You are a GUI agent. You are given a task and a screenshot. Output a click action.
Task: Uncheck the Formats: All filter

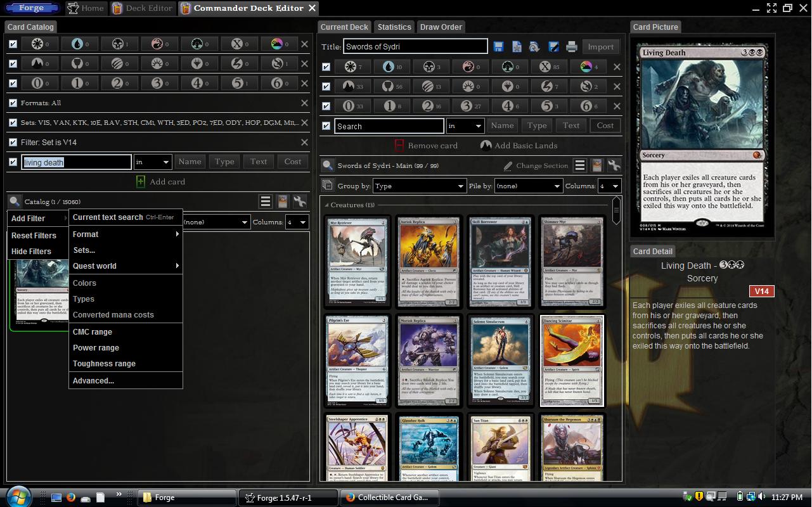pyautogui.click(x=13, y=103)
